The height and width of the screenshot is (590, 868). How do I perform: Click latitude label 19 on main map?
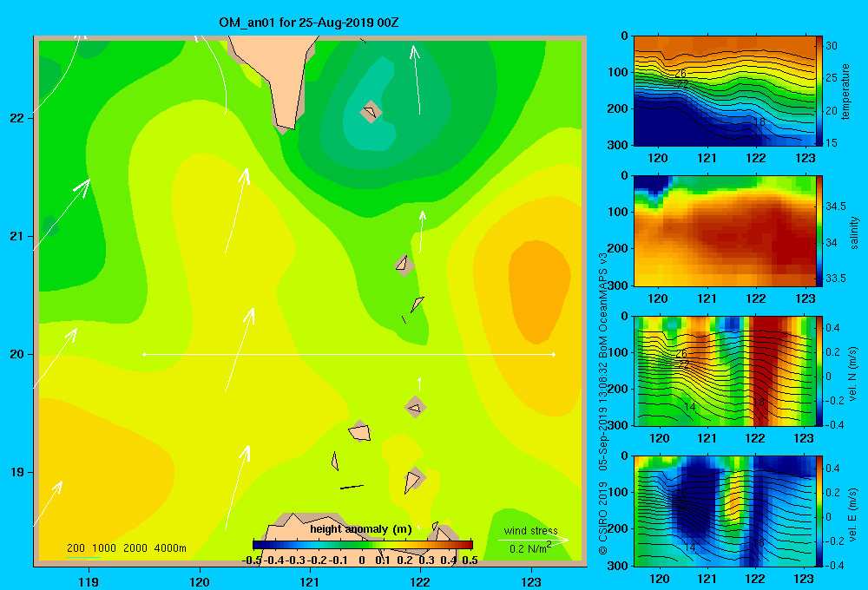(x=17, y=472)
